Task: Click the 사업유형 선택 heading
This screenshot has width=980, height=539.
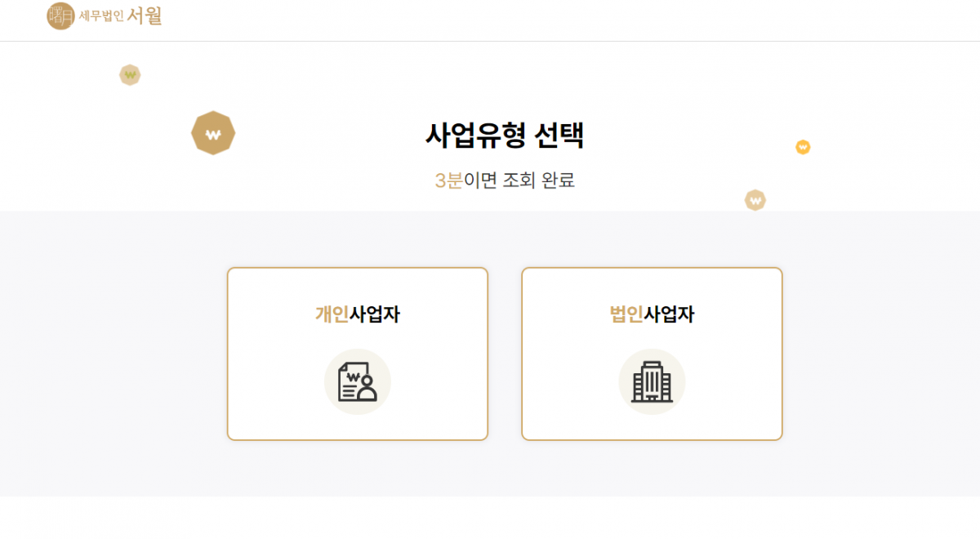Action: pos(505,136)
